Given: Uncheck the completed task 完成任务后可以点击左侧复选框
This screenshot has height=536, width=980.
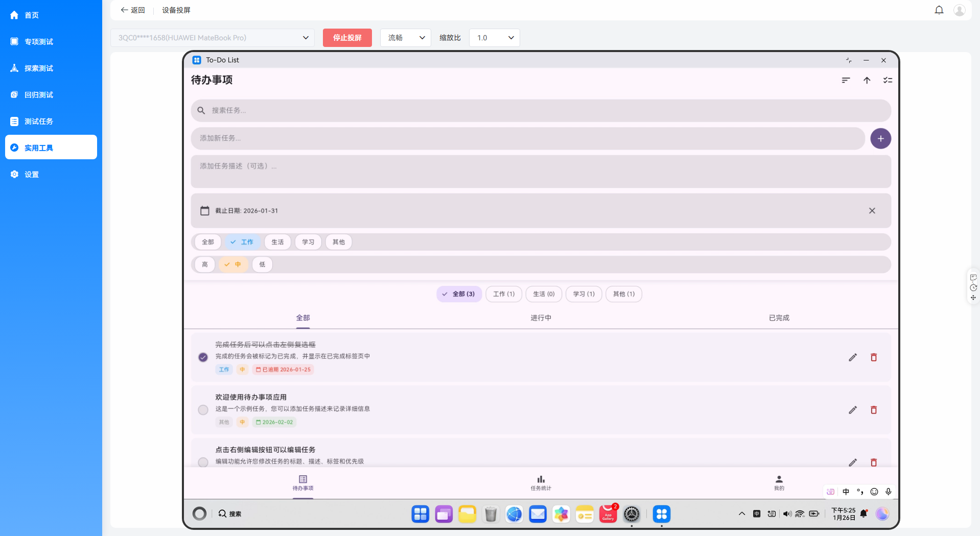Looking at the screenshot, I should 203,357.
